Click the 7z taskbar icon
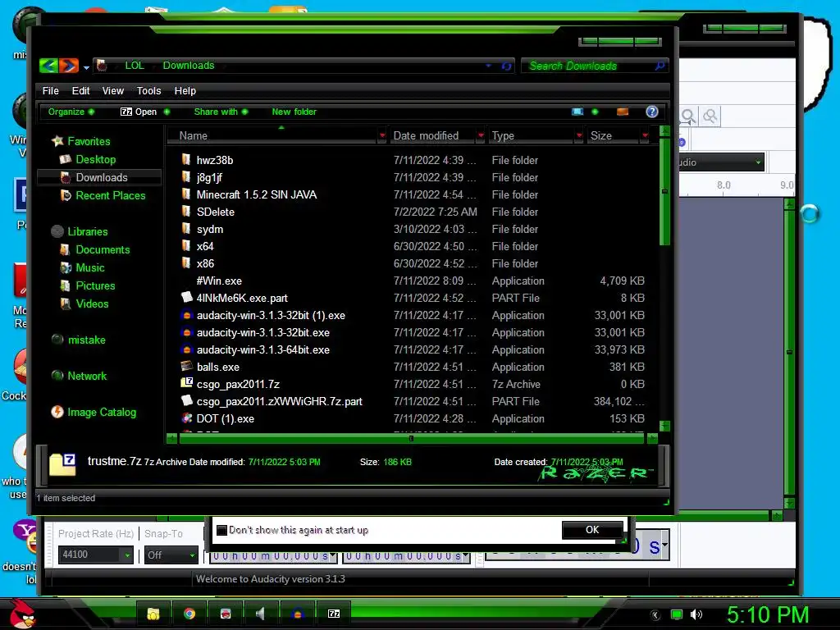This screenshot has height=630, width=840. click(334, 614)
